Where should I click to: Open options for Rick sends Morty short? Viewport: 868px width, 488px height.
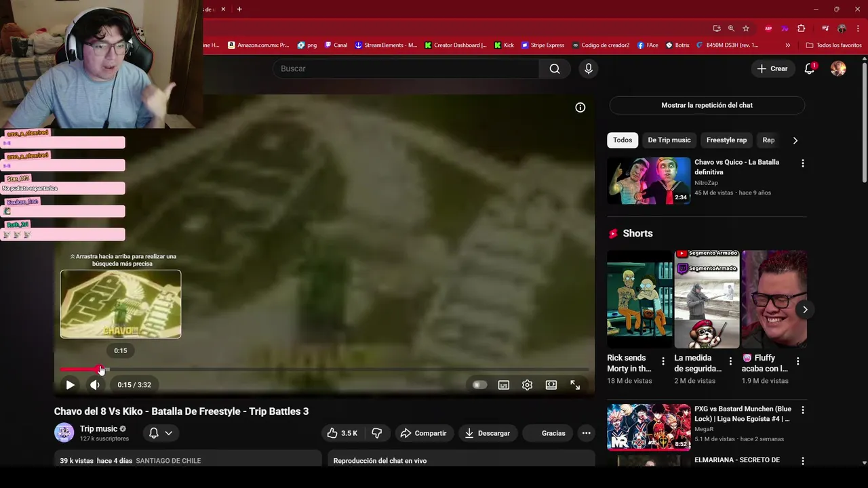pyautogui.click(x=663, y=361)
